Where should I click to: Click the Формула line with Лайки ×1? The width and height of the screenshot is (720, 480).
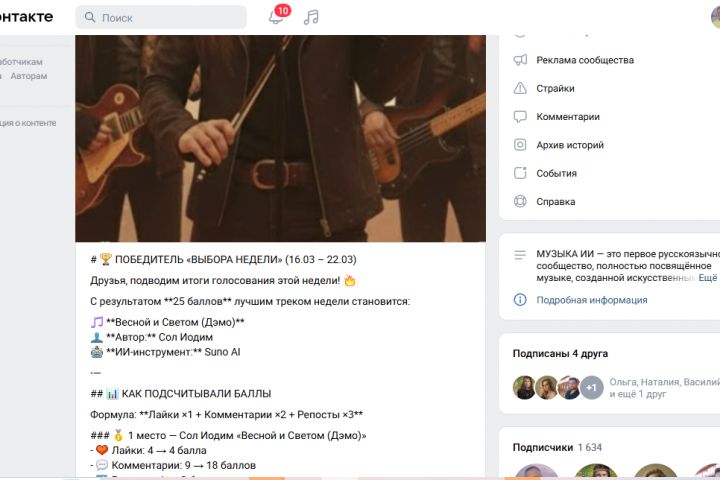coord(226,415)
